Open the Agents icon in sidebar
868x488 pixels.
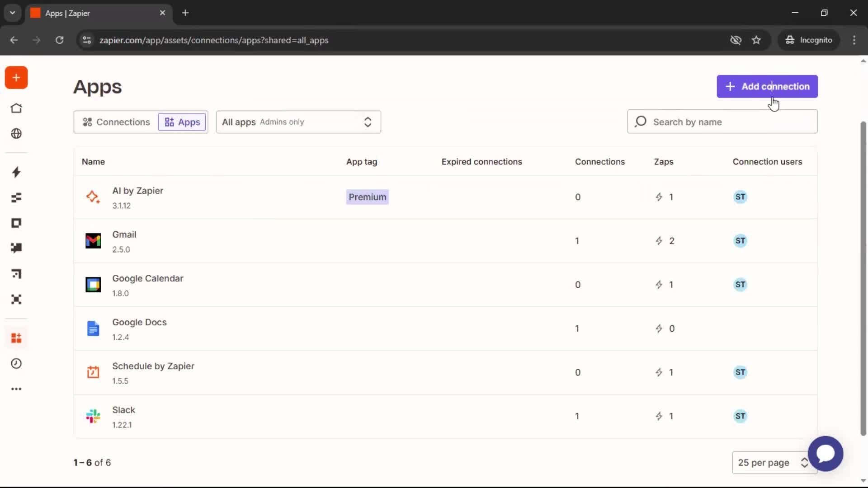16,299
